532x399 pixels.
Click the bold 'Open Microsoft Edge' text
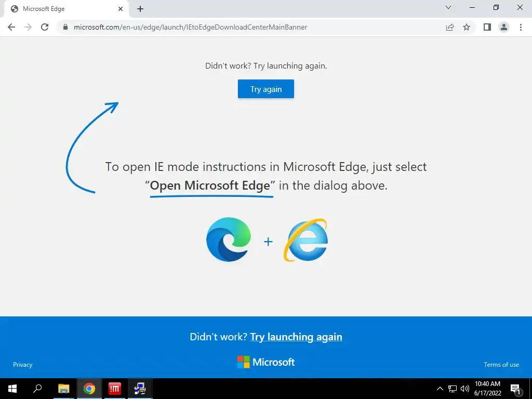tap(210, 185)
